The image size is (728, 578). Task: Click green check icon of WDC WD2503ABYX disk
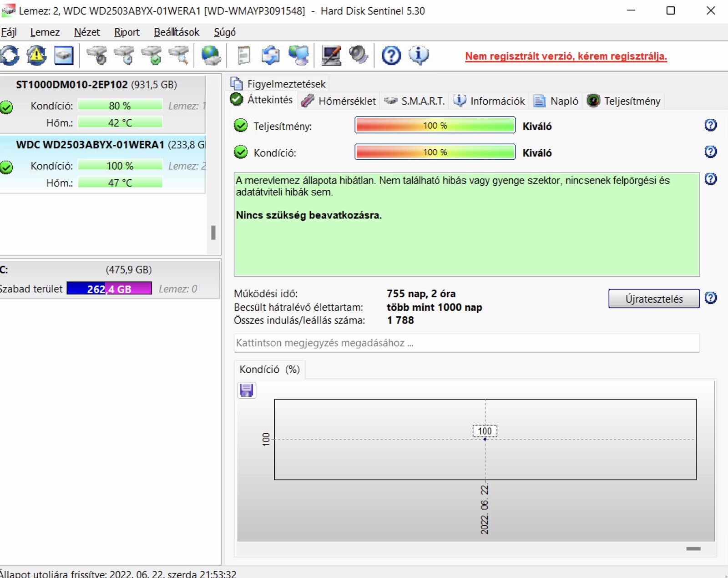pos(6,167)
